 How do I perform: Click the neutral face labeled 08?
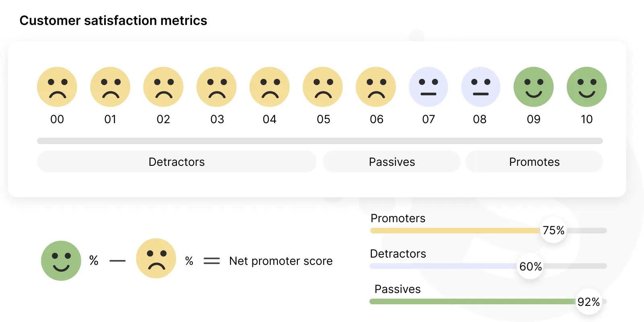481,87
